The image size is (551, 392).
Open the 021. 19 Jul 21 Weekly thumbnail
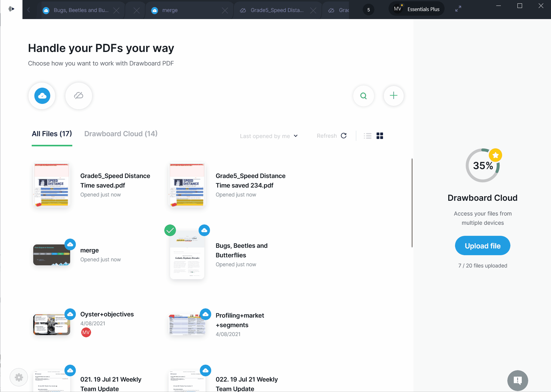click(52, 381)
